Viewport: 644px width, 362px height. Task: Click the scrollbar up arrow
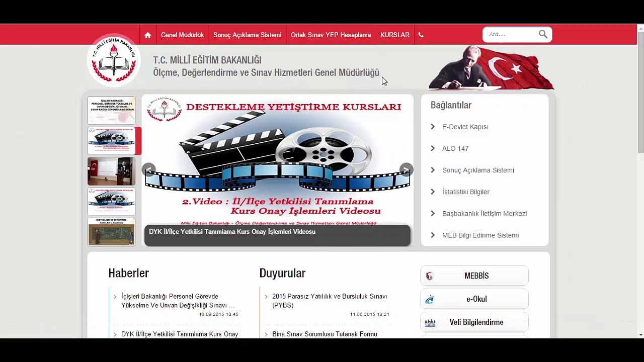640,28
